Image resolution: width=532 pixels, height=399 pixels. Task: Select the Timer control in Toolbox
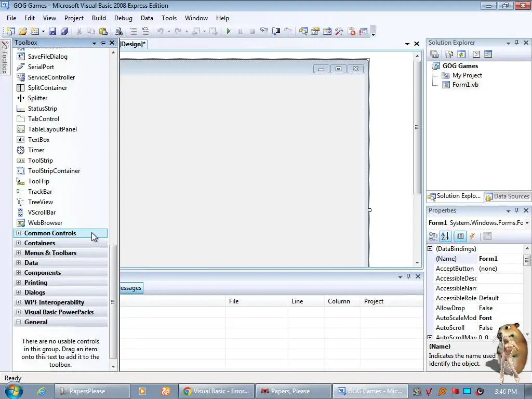point(36,150)
